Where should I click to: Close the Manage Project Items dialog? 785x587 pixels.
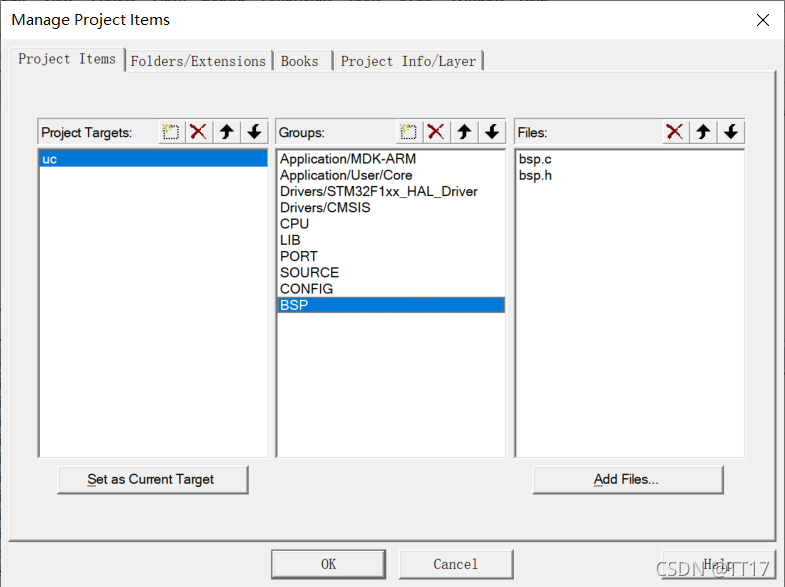point(762,20)
